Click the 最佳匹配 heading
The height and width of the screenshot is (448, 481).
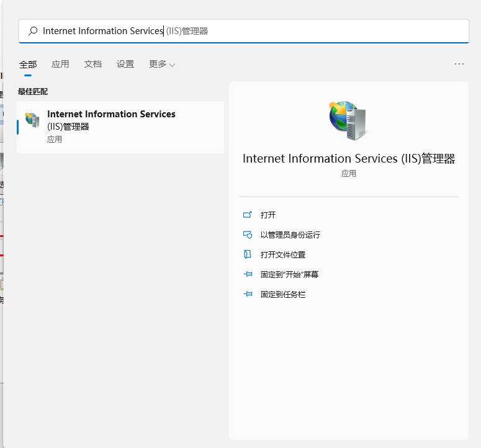click(x=33, y=92)
